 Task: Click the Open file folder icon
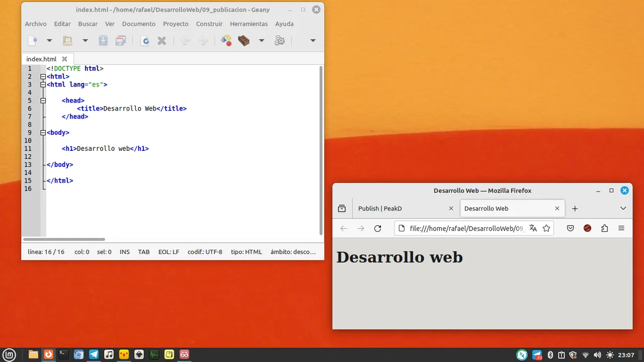(67, 41)
